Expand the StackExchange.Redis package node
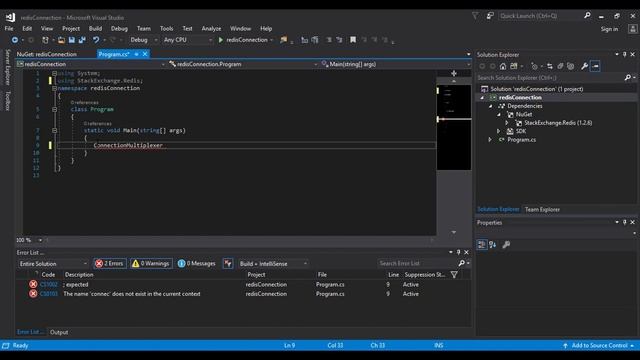 point(507,123)
